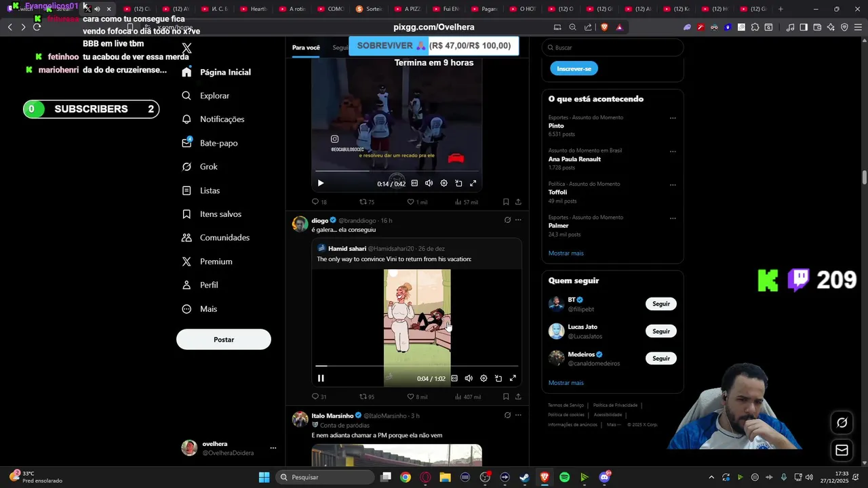Viewport: 868px width, 488px height.
Task: Play the first video at 0:14
Action: point(321,183)
